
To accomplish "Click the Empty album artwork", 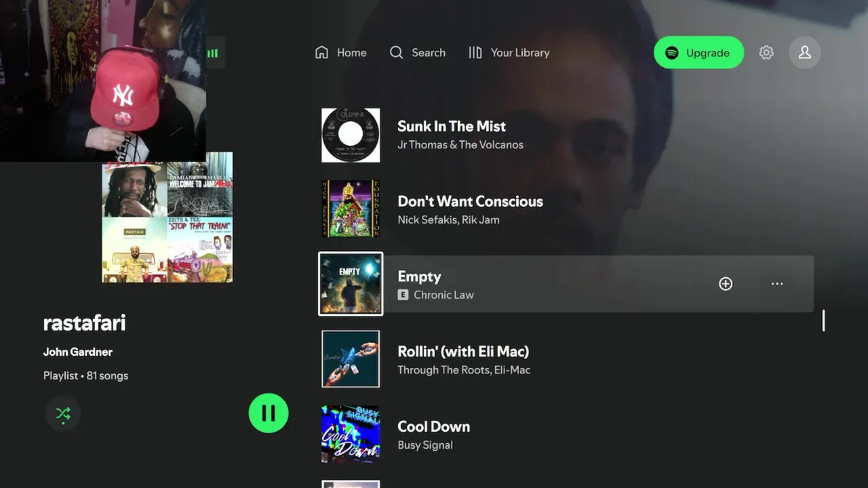I will pos(351,284).
